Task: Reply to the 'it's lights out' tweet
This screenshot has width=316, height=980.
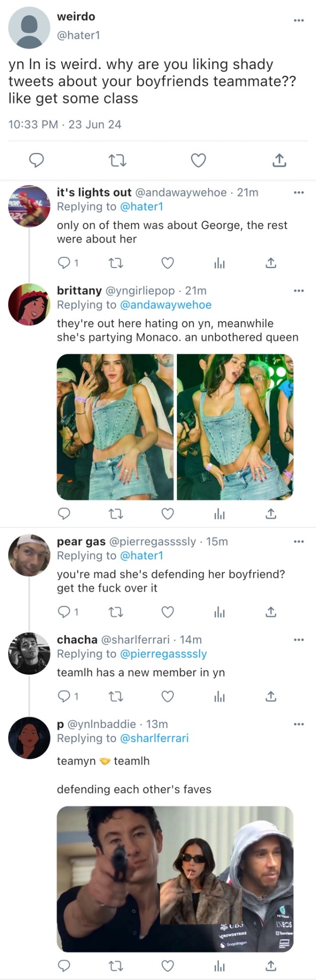Action: click(x=64, y=263)
